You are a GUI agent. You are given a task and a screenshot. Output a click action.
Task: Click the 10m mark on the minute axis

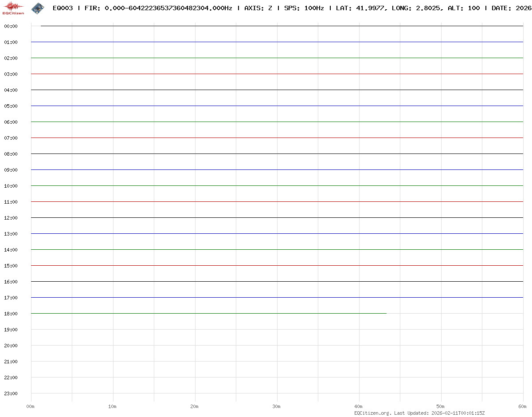click(113, 406)
